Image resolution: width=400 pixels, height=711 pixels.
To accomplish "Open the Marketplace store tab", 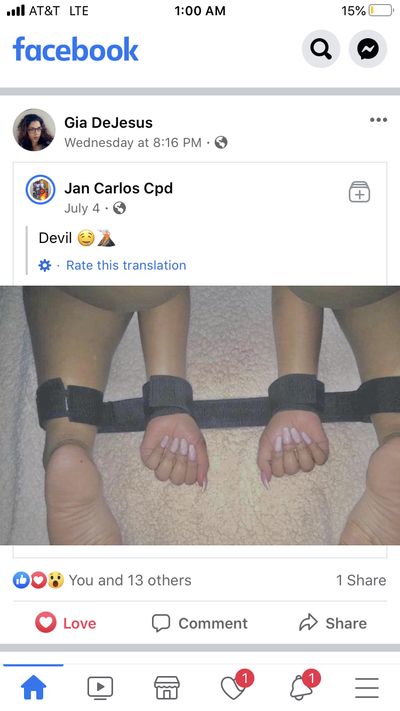I will tap(167, 687).
